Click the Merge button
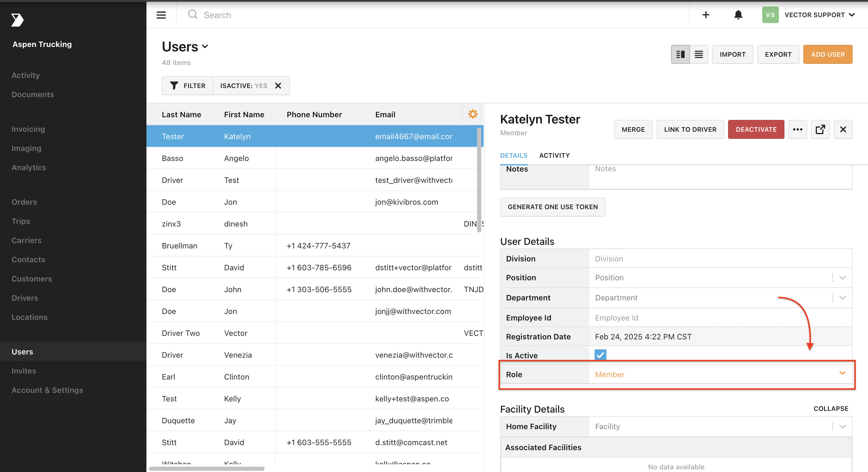Image resolution: width=868 pixels, height=472 pixels. click(633, 129)
